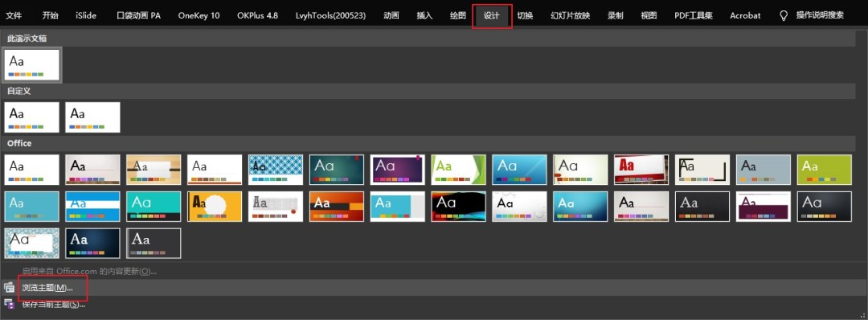Open the 录制 tab

(x=616, y=15)
